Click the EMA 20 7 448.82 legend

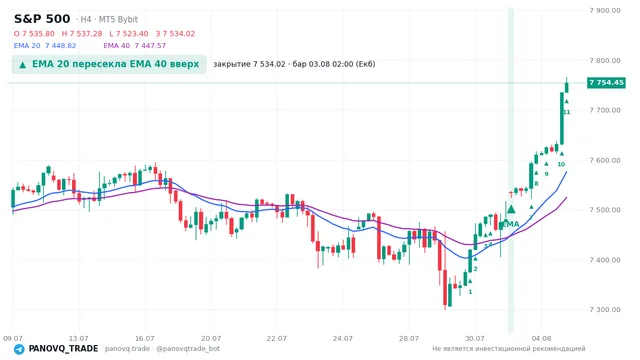click(x=45, y=46)
